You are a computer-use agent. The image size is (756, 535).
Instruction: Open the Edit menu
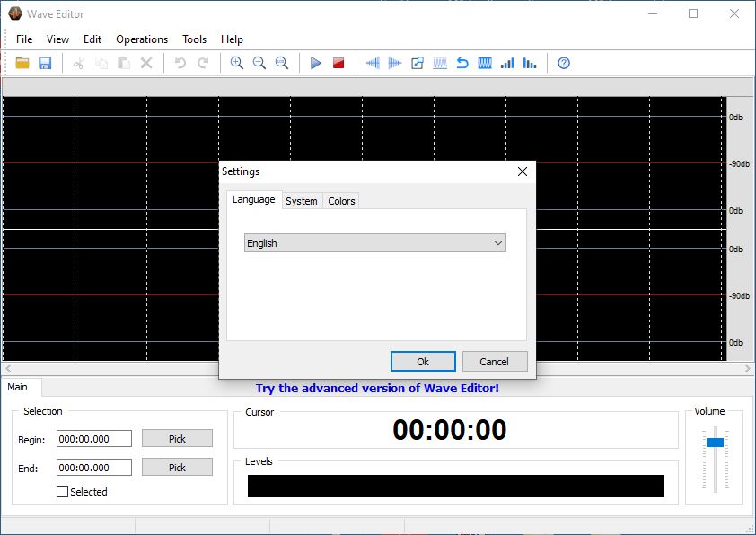click(92, 39)
